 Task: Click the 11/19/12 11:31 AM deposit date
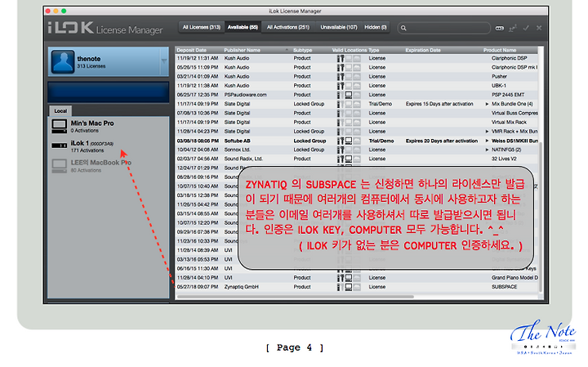pyautogui.click(x=198, y=58)
